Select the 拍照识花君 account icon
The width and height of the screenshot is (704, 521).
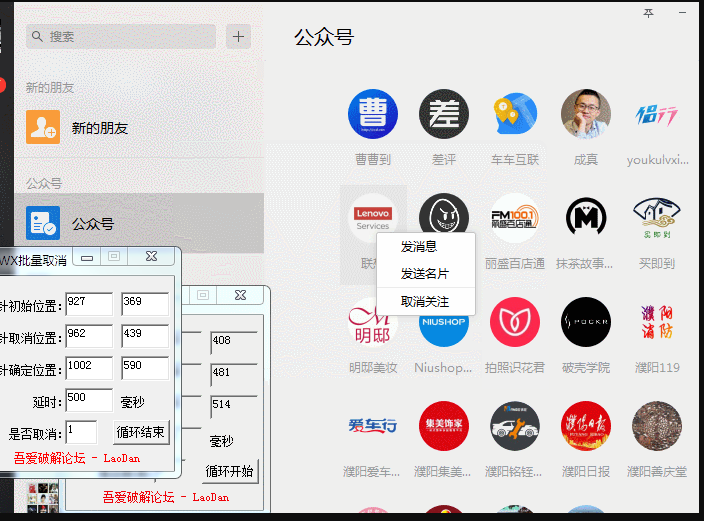pyautogui.click(x=515, y=322)
